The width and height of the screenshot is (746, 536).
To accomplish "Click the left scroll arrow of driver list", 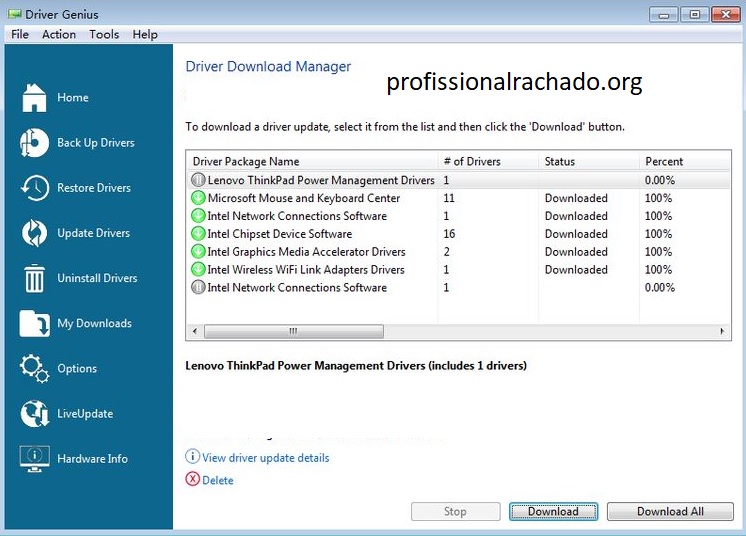I will point(194,331).
